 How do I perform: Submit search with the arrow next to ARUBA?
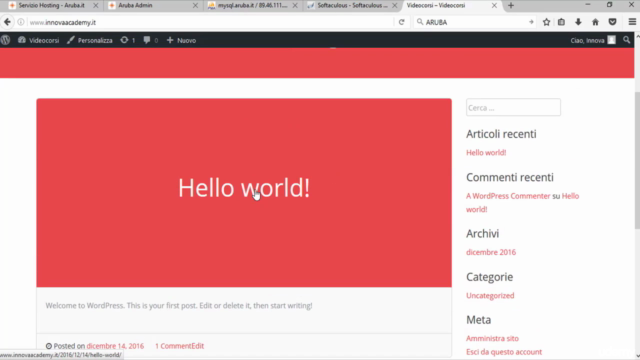[x=531, y=22]
